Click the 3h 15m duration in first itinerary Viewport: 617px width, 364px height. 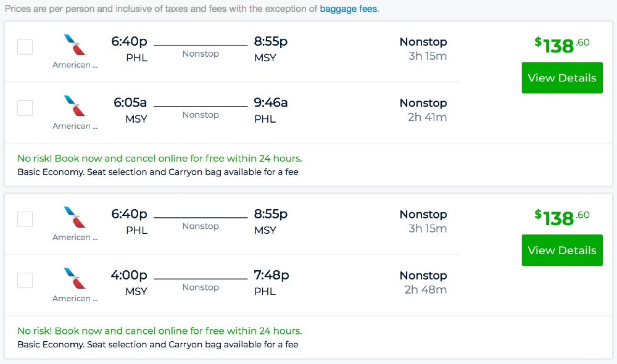pyautogui.click(x=428, y=56)
